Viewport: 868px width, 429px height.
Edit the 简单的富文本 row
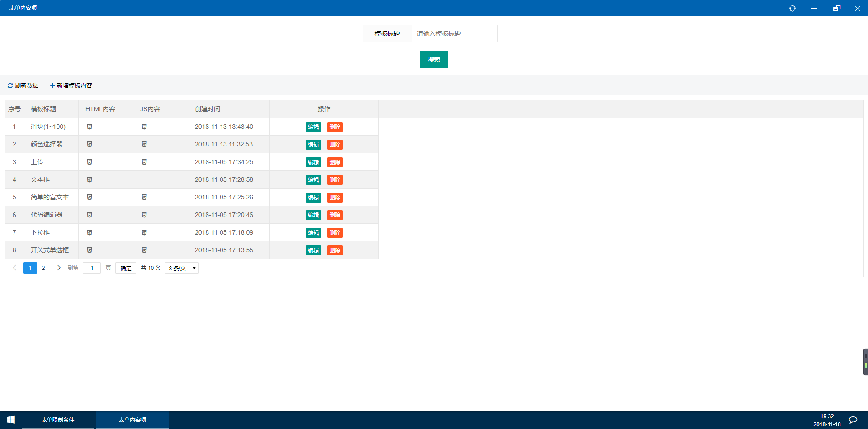[313, 198]
